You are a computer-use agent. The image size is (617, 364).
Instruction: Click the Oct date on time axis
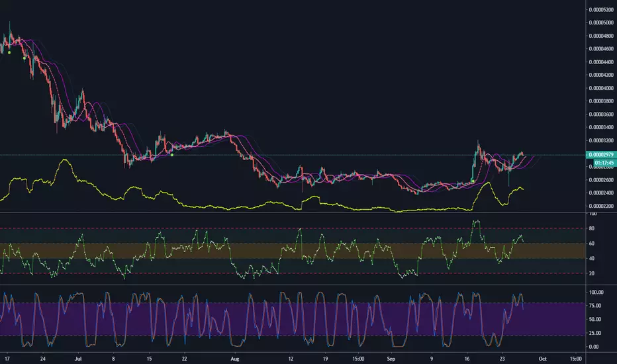543,359
